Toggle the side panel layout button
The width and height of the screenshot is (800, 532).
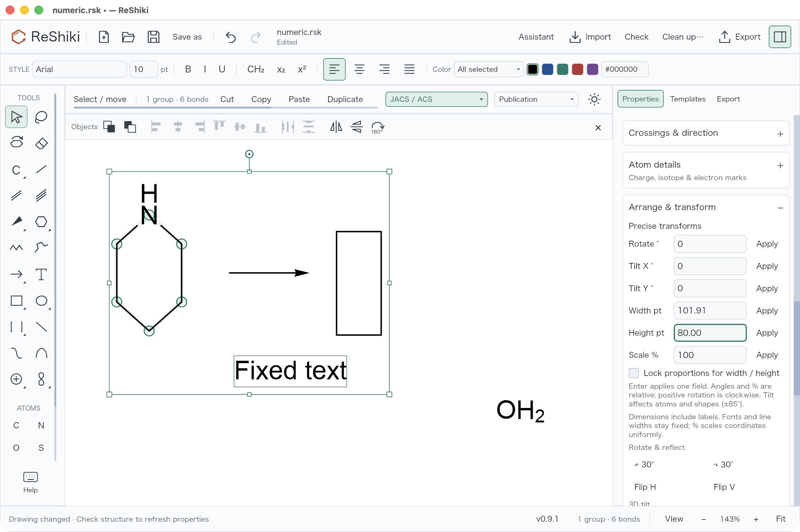(x=780, y=37)
